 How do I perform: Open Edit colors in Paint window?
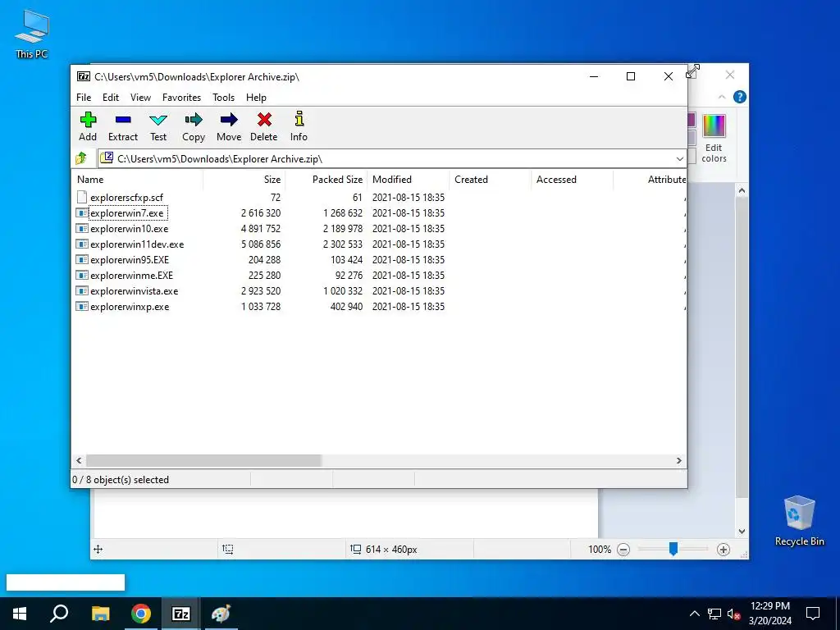714,138
